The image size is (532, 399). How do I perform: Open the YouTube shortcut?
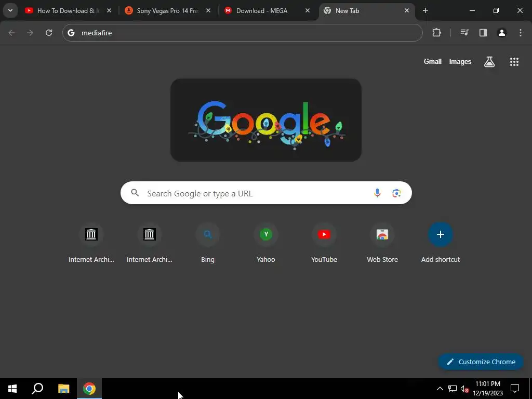[324, 243]
